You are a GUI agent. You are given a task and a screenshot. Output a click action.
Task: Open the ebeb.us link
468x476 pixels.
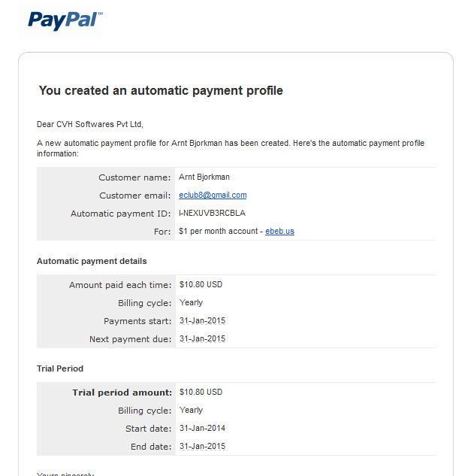279,231
